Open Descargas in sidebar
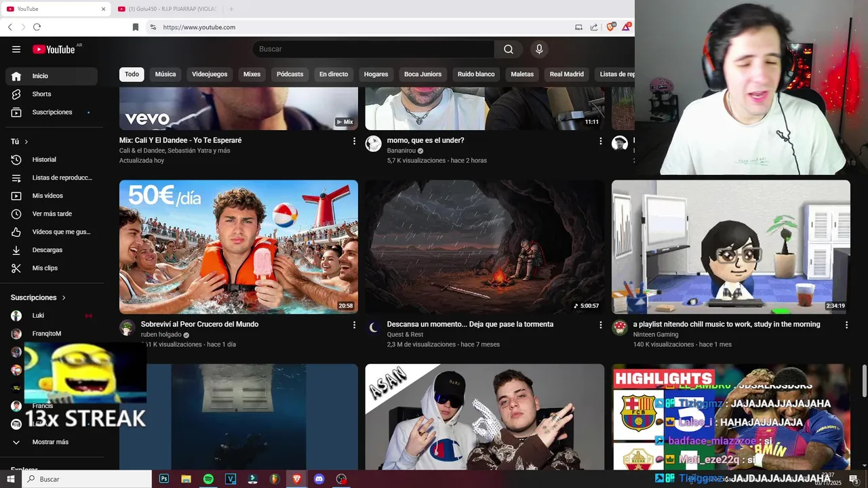 pyautogui.click(x=52, y=250)
